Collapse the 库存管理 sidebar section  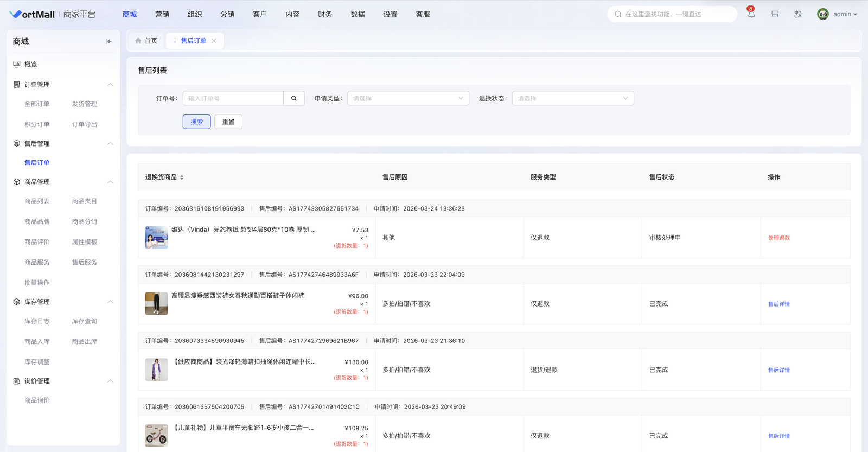coord(110,302)
